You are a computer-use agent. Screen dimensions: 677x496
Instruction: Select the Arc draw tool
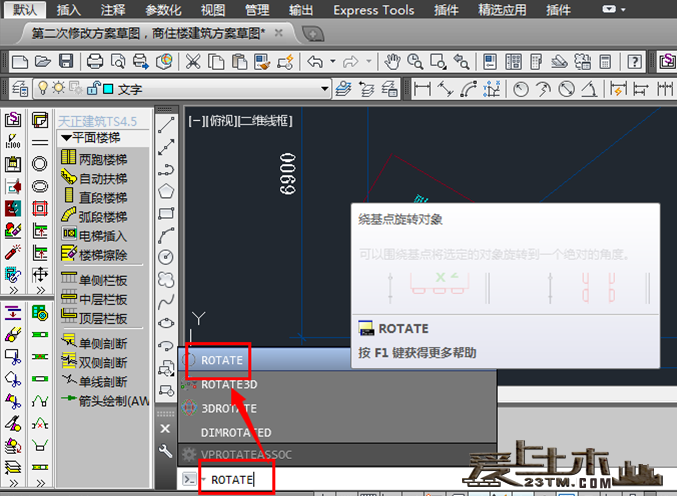tap(166, 235)
